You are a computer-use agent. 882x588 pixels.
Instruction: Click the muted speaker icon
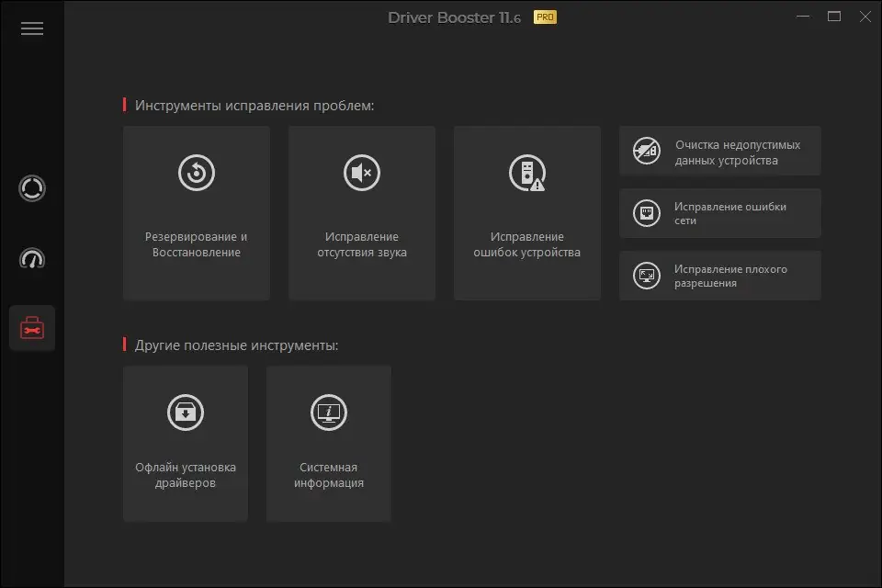[x=361, y=173]
